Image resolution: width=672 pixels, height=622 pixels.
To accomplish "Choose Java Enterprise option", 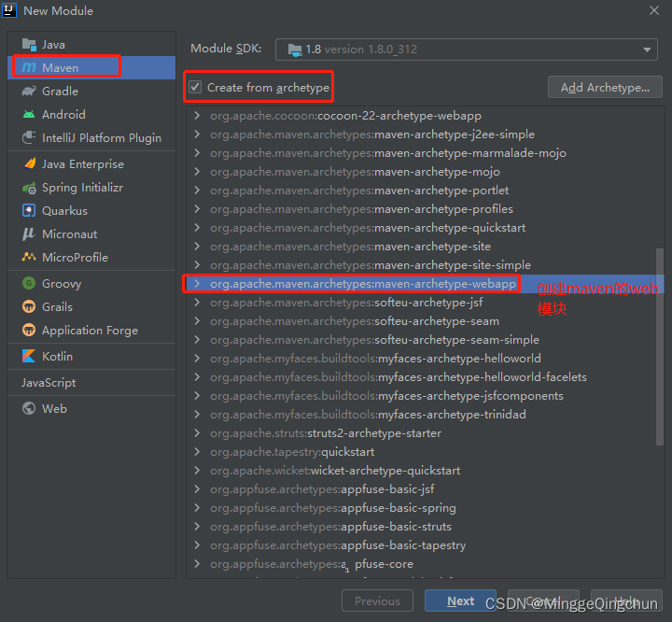I will pyautogui.click(x=91, y=163).
